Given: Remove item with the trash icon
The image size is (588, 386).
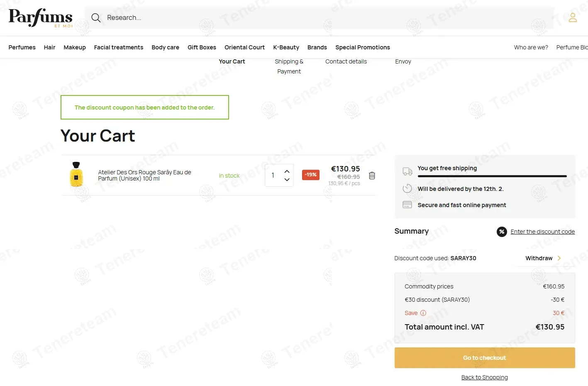Looking at the screenshot, I should [x=372, y=176].
